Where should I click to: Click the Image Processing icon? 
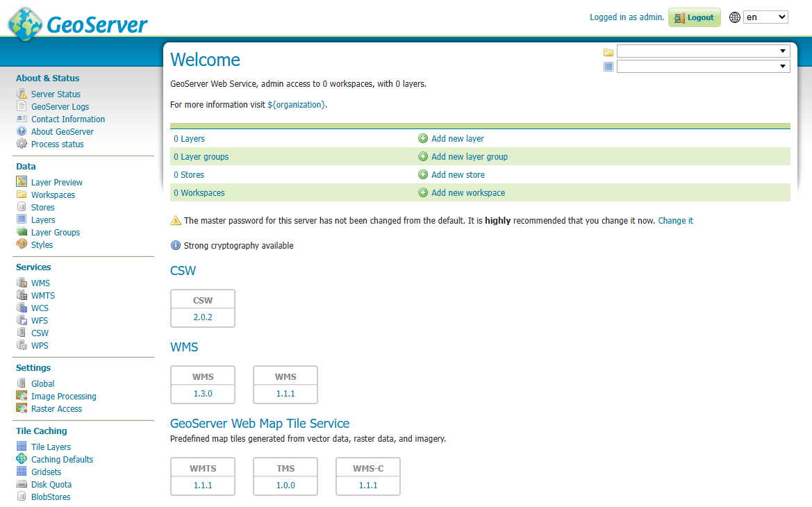click(x=22, y=396)
